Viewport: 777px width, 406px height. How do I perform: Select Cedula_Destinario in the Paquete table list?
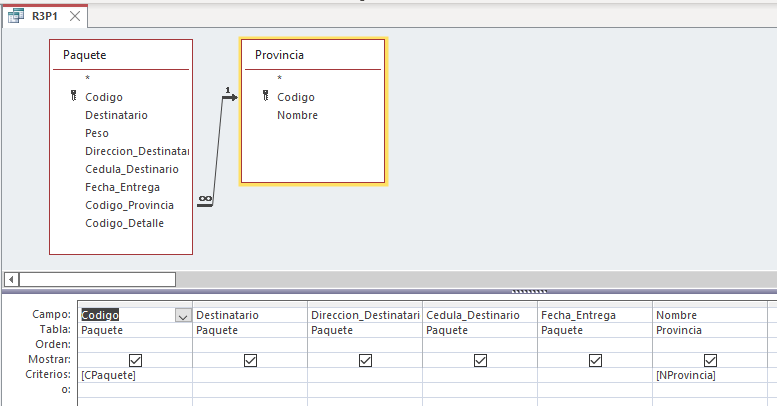point(132,169)
